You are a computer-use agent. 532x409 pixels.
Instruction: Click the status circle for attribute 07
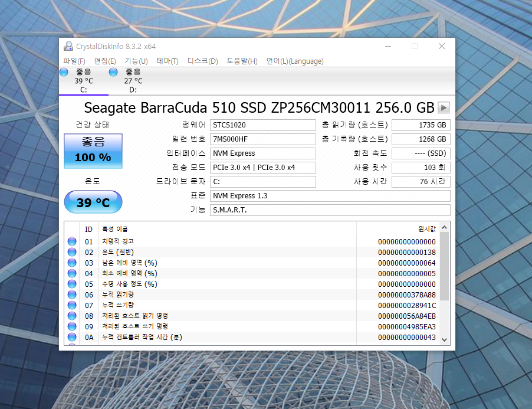click(72, 305)
